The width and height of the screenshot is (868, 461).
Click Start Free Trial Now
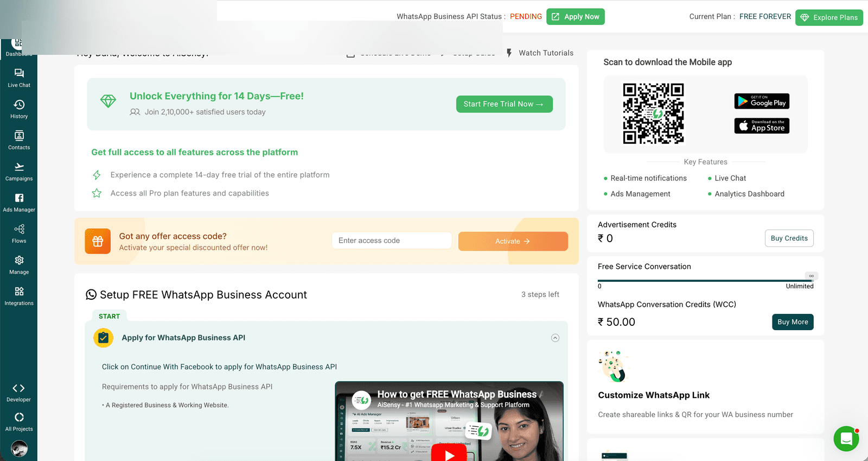click(505, 104)
